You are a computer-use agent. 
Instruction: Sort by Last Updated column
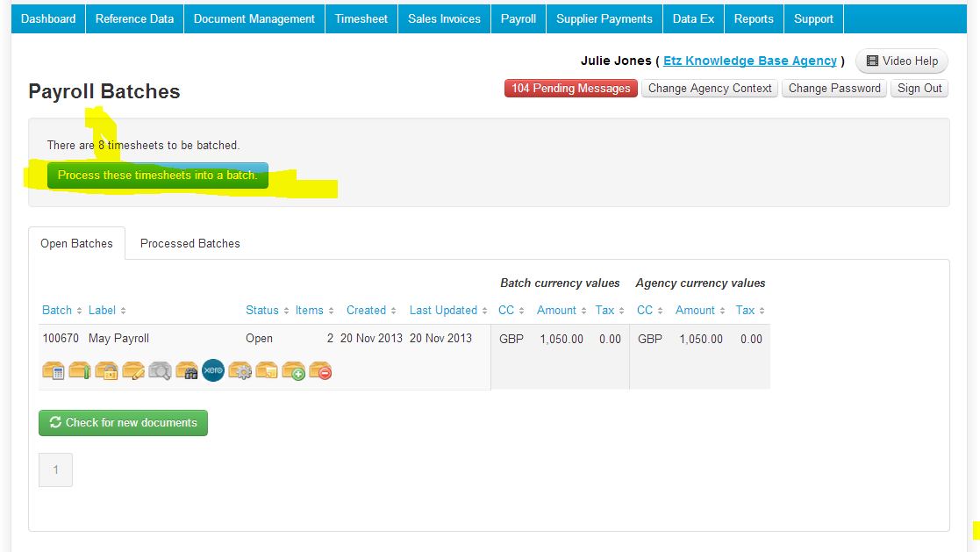[x=448, y=310]
